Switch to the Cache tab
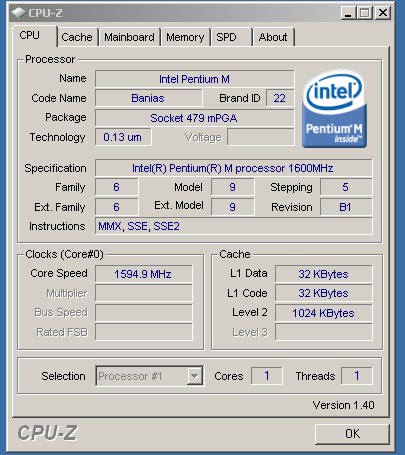The height and width of the screenshot is (455, 405). click(x=77, y=37)
